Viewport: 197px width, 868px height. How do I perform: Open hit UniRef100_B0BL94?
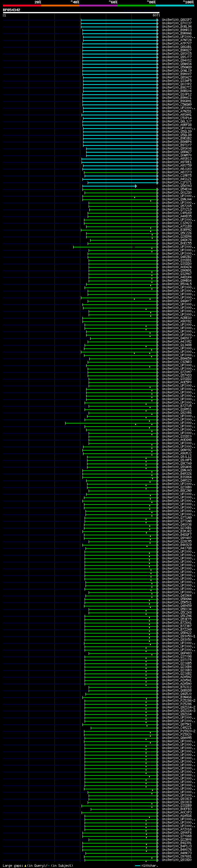point(176,26)
